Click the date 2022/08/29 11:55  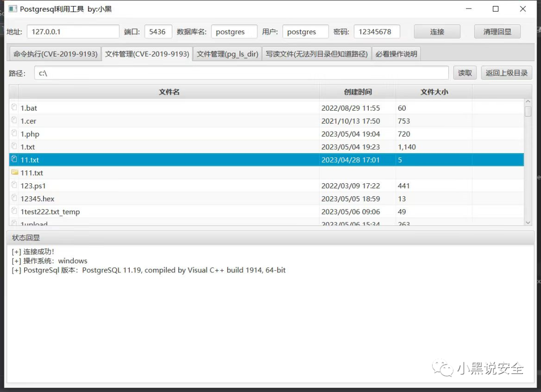pyautogui.click(x=351, y=108)
